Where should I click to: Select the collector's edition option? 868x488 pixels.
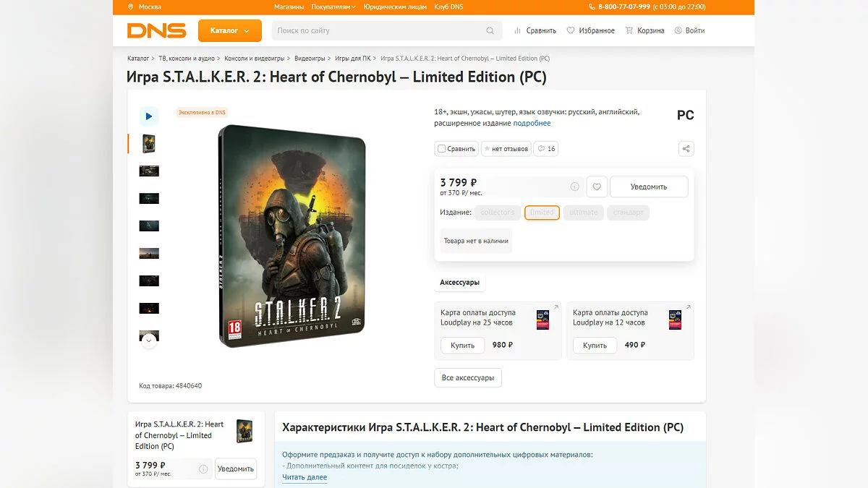pyautogui.click(x=498, y=213)
